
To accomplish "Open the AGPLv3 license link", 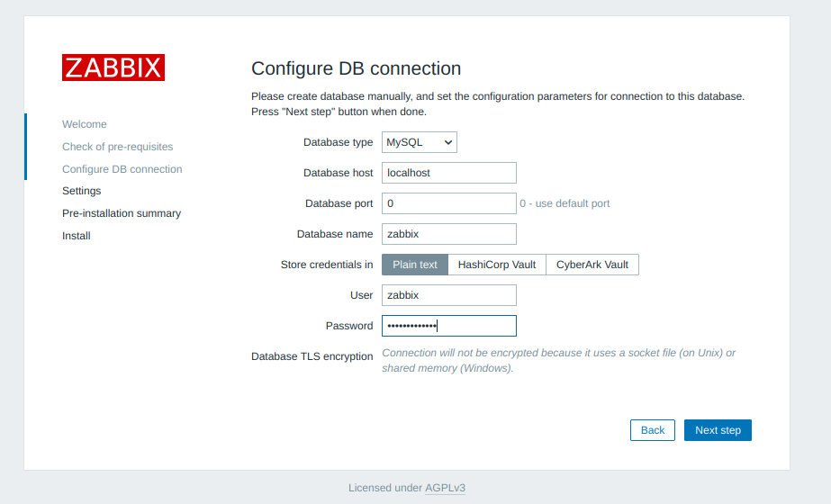I will tap(445, 488).
